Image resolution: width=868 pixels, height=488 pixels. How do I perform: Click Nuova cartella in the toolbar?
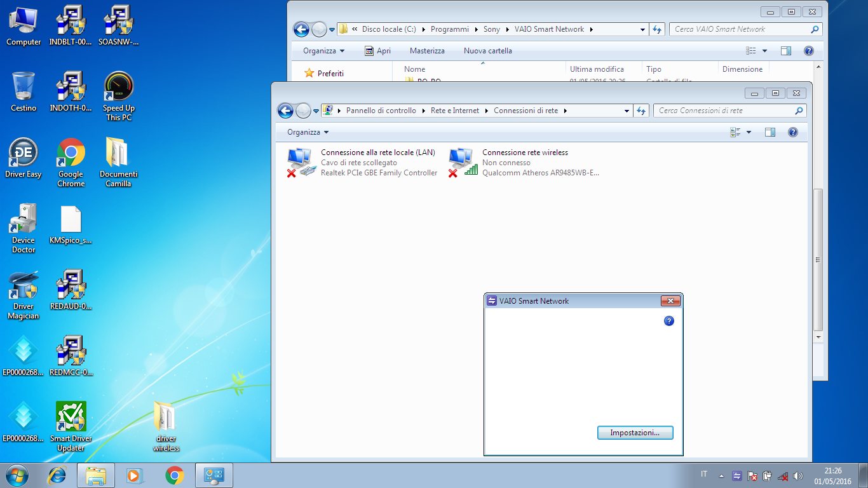[487, 51]
